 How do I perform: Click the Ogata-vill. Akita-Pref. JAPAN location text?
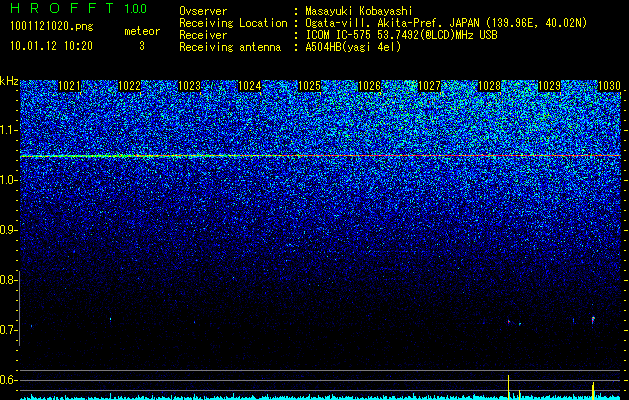(446, 23)
